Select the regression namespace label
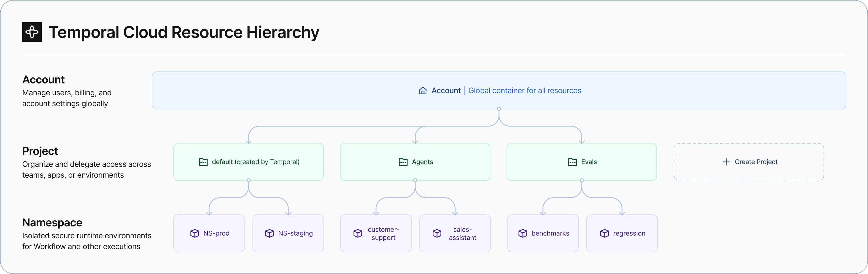868x274 pixels. click(x=629, y=233)
